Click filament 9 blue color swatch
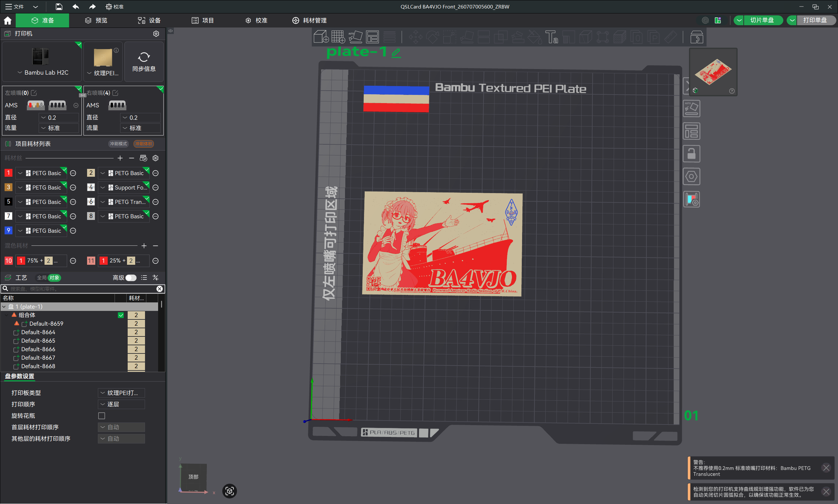Viewport: 838px width, 504px height. click(x=9, y=231)
